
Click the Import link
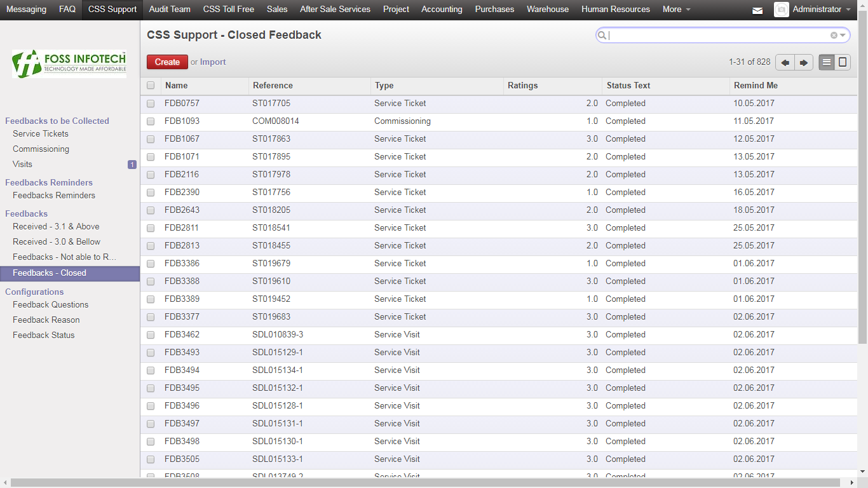(x=213, y=62)
